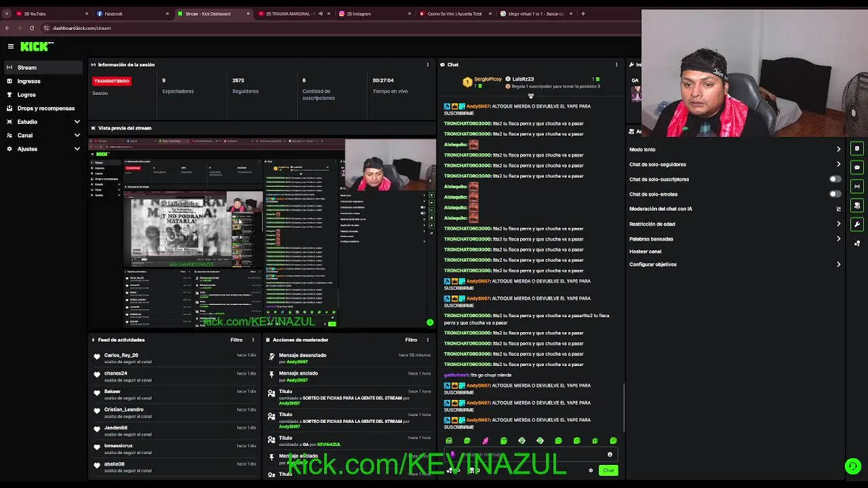Click username Cristian_Leandro in activity feed
868x488 pixels.
tap(124, 409)
